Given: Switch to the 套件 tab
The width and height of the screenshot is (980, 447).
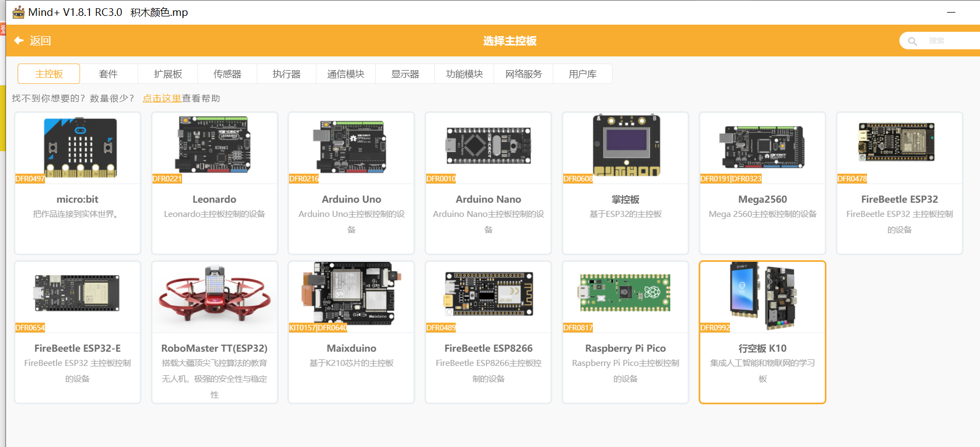Looking at the screenshot, I should [108, 74].
